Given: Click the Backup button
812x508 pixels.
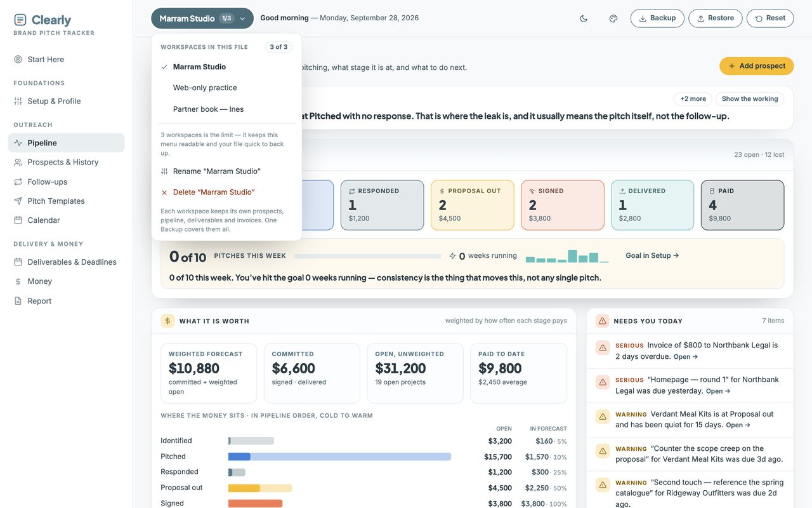Looking at the screenshot, I should pyautogui.click(x=657, y=18).
